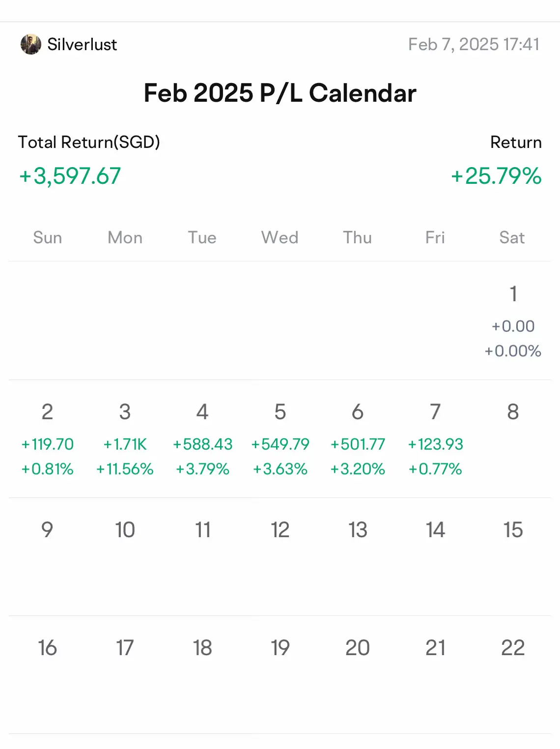Open the Silverlust username link
560x749 pixels.
pyautogui.click(x=82, y=45)
